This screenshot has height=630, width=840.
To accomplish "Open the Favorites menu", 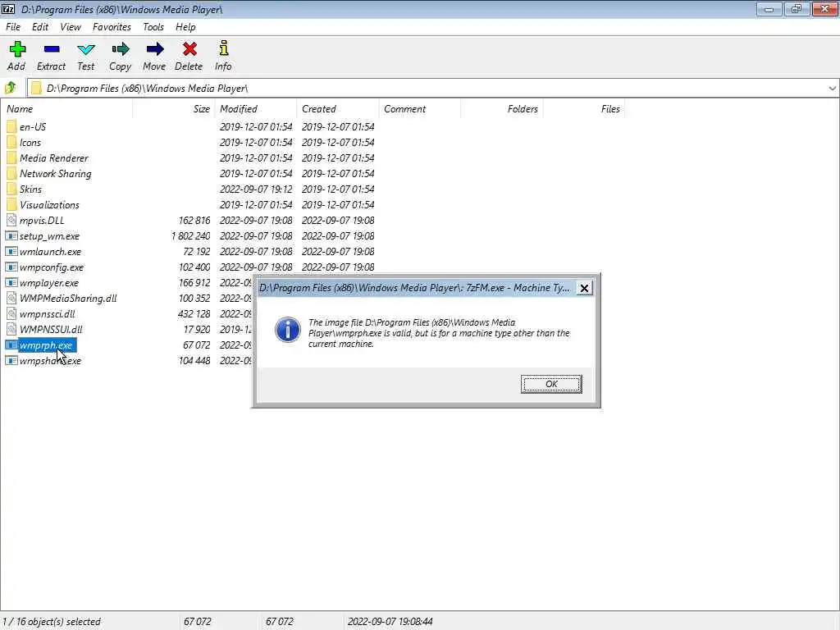I will pos(112,27).
